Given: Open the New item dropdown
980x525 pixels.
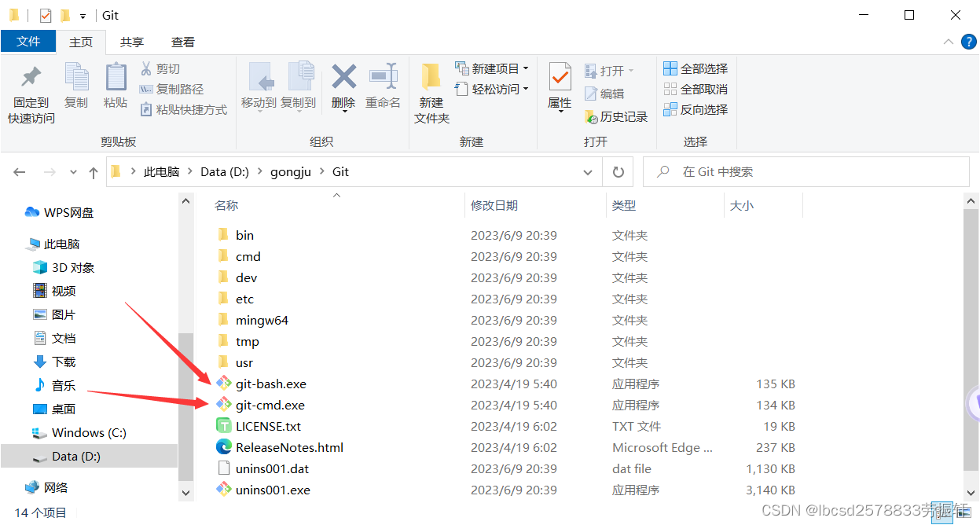Looking at the screenshot, I should point(492,69).
